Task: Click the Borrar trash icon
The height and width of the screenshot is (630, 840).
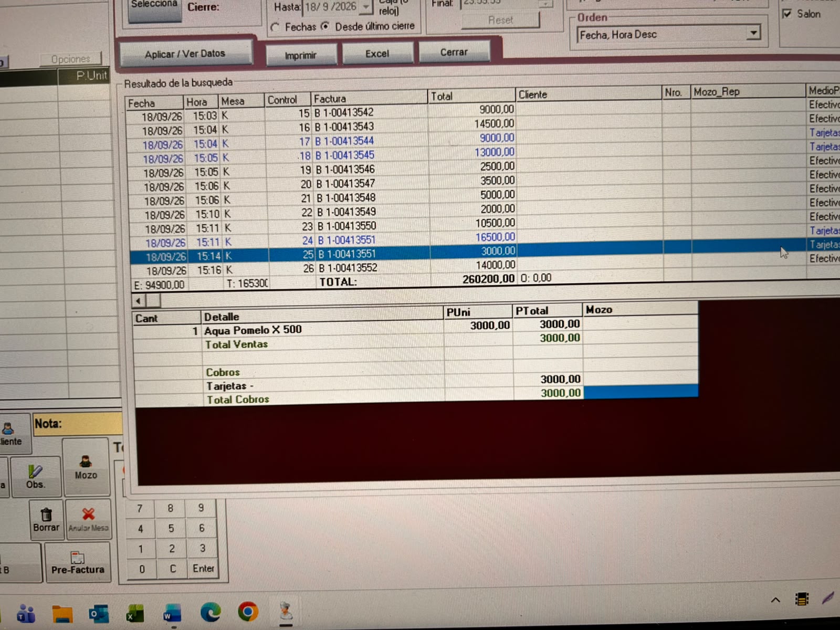Action: pos(46,519)
